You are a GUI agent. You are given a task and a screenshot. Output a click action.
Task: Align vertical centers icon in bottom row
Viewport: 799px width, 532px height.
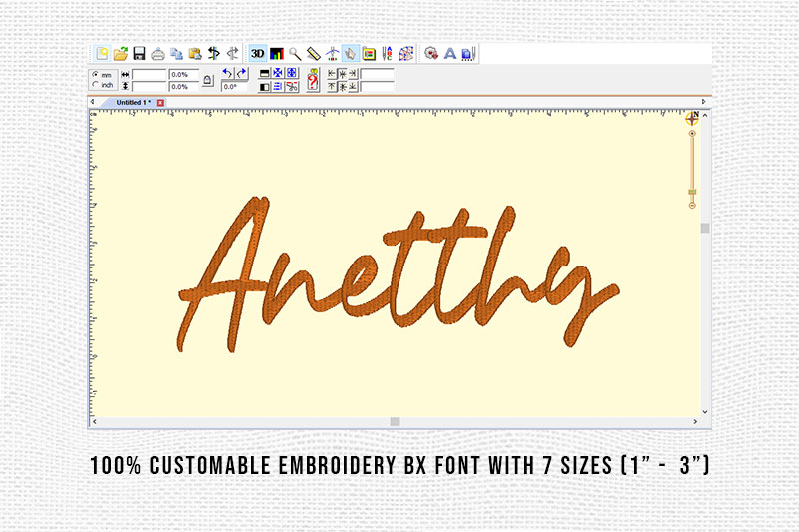tap(343, 87)
